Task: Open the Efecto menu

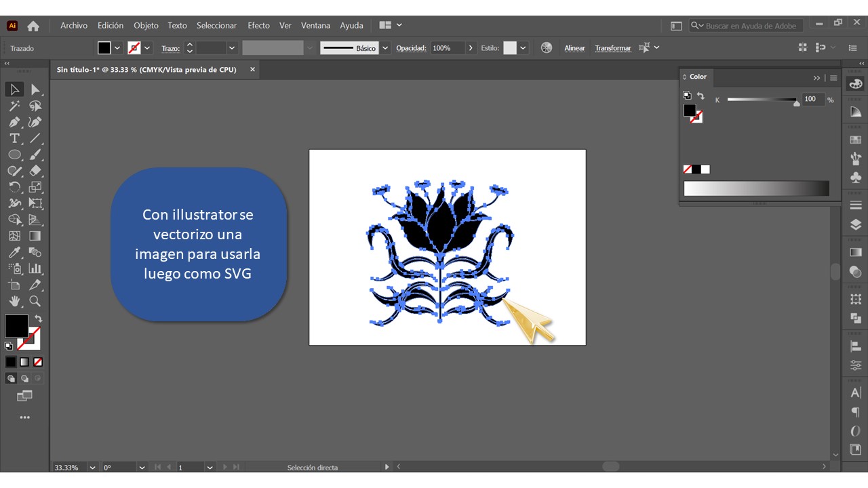Action: [x=258, y=26]
